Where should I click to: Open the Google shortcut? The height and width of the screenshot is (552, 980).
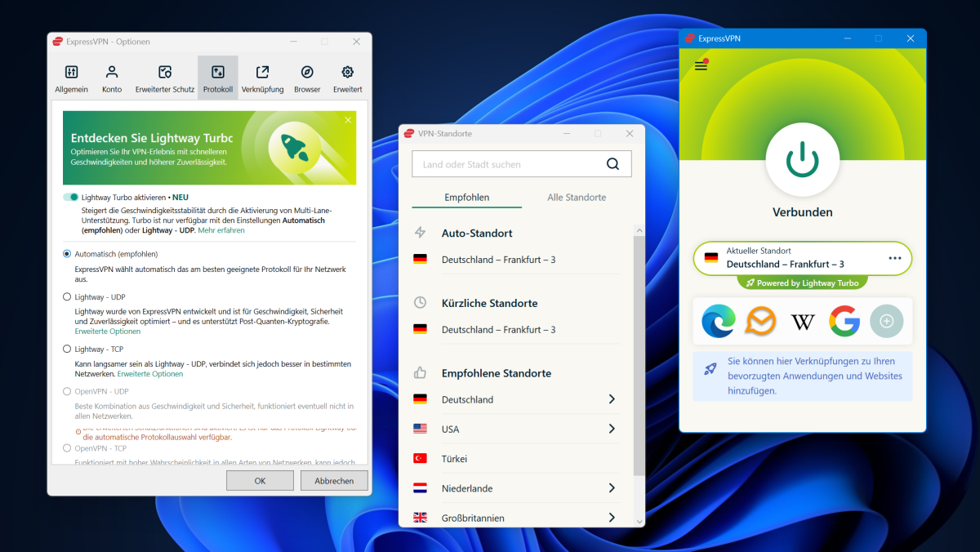coord(844,322)
